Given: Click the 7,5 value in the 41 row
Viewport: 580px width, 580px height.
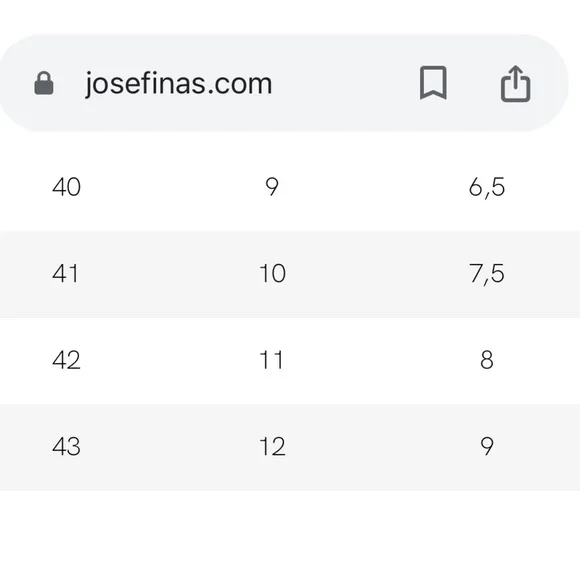Looking at the screenshot, I should click(x=487, y=274).
